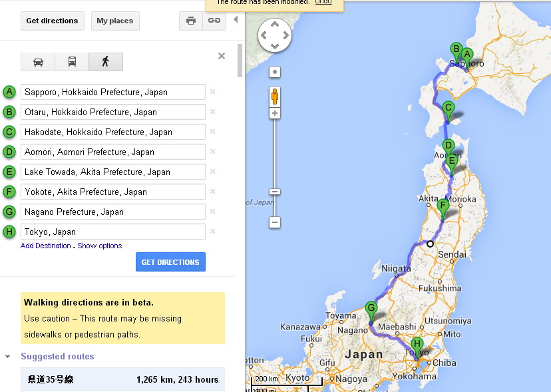Click the Add Destination link
The height and width of the screenshot is (392, 551).
pyautogui.click(x=46, y=246)
